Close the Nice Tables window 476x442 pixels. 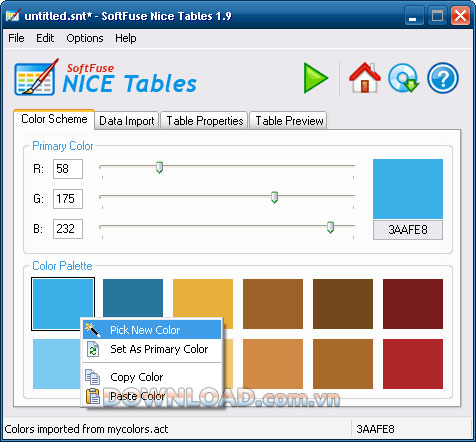(x=460, y=16)
